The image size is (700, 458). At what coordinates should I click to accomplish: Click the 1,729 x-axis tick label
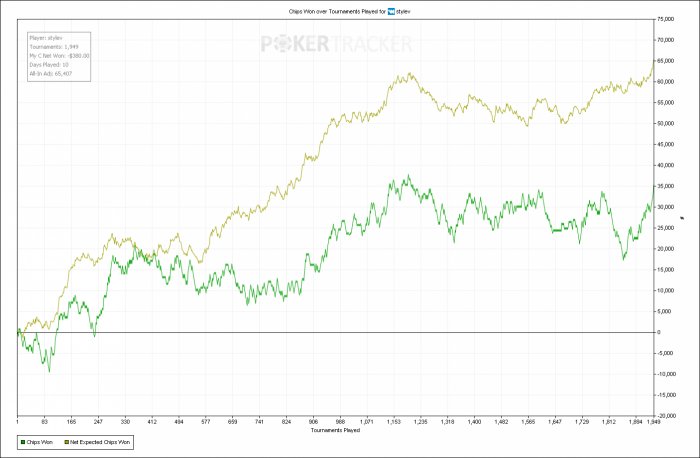coord(582,422)
